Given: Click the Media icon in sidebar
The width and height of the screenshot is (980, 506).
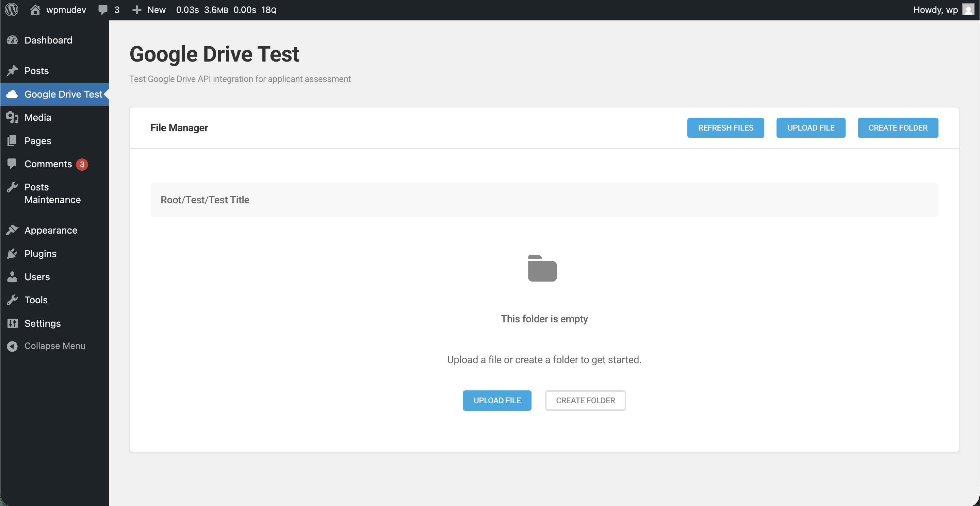Looking at the screenshot, I should point(12,117).
